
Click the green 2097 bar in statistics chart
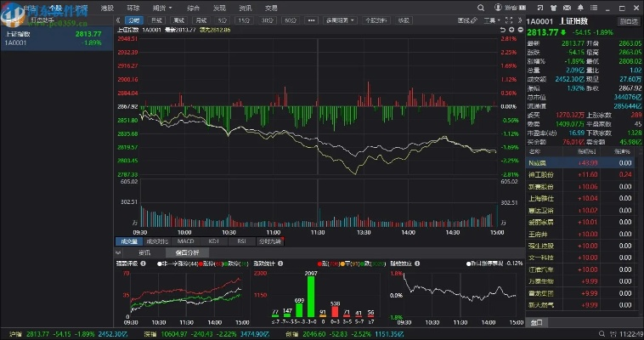coord(311,297)
